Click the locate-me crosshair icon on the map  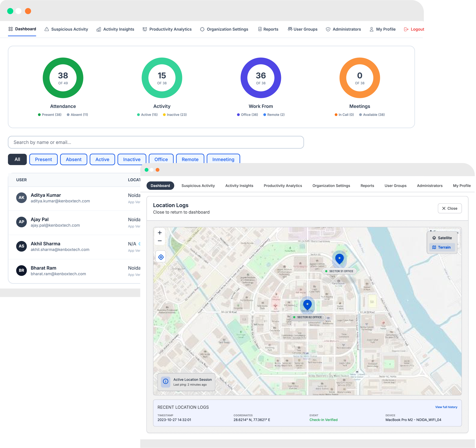click(x=161, y=257)
